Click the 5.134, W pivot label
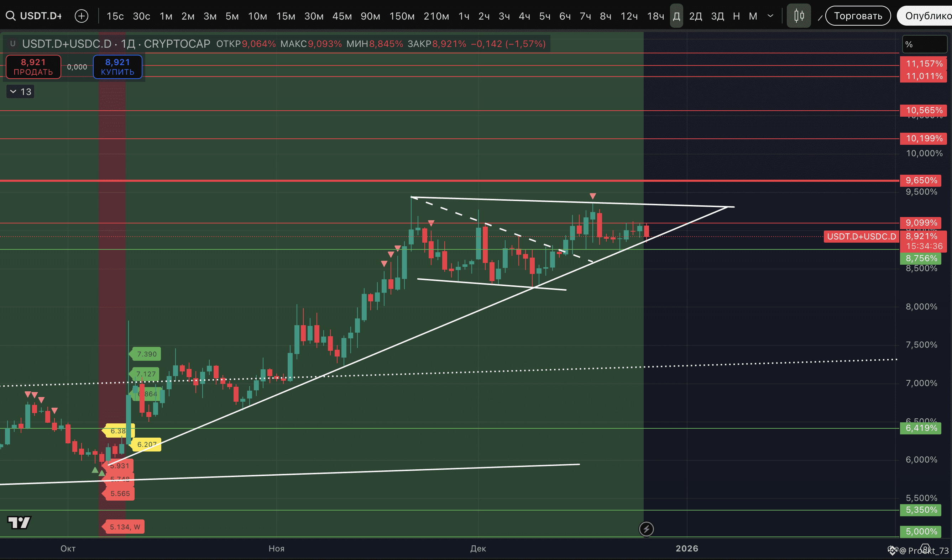Screen dimensions: 952x560 pos(124,527)
